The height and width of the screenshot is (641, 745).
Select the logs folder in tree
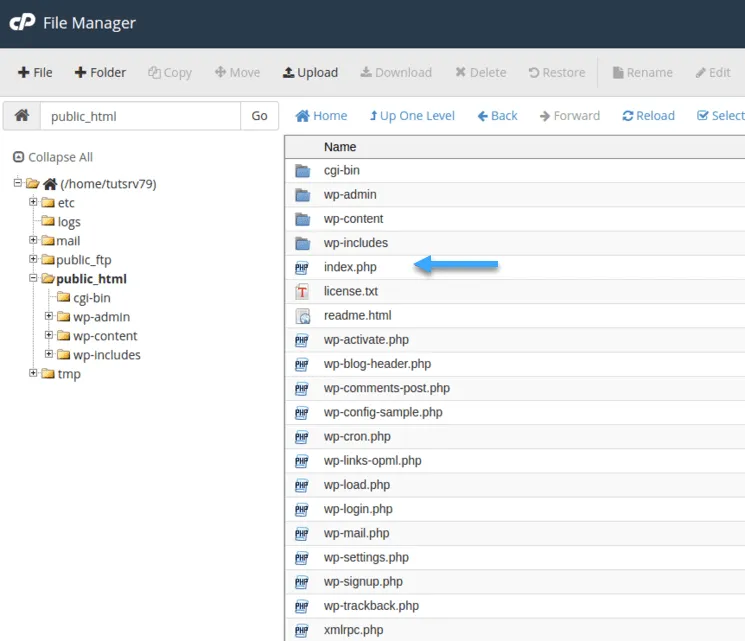[69, 222]
